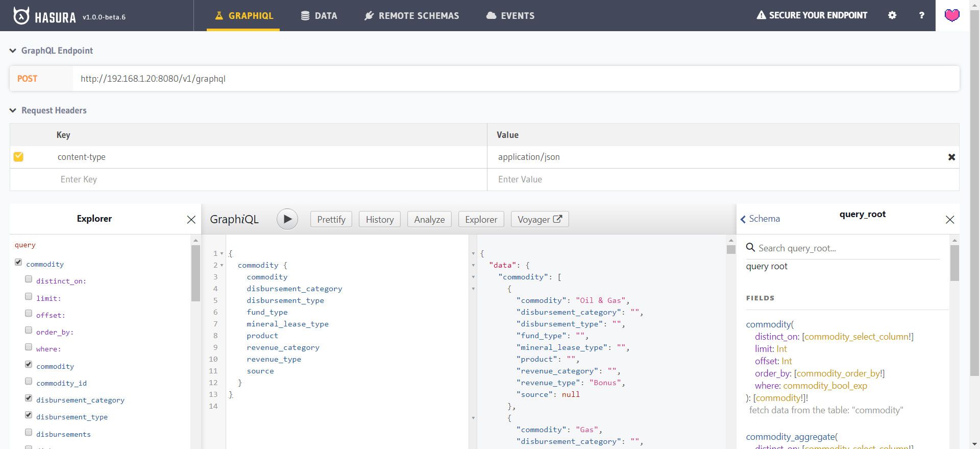Fold the commodity block at line 2
The width and height of the screenshot is (980, 449).
(222, 265)
